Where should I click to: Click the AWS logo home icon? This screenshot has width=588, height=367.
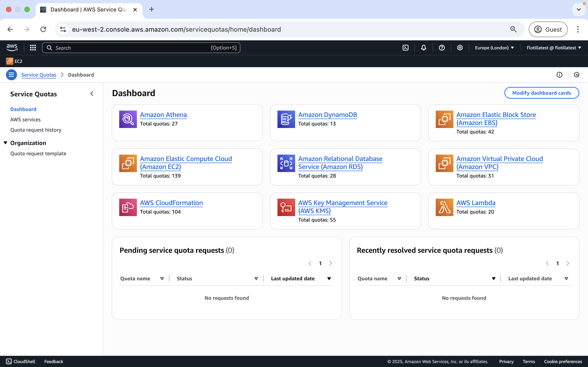(12, 48)
